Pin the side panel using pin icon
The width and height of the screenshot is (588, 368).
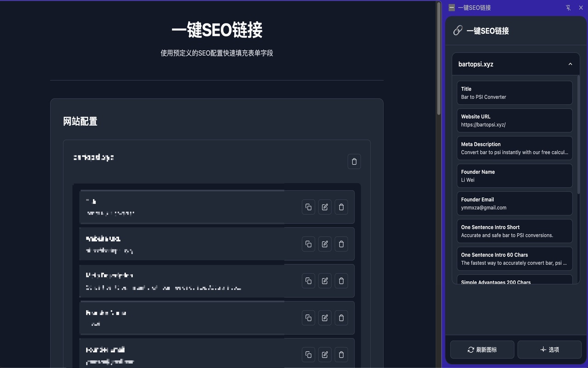tap(568, 8)
